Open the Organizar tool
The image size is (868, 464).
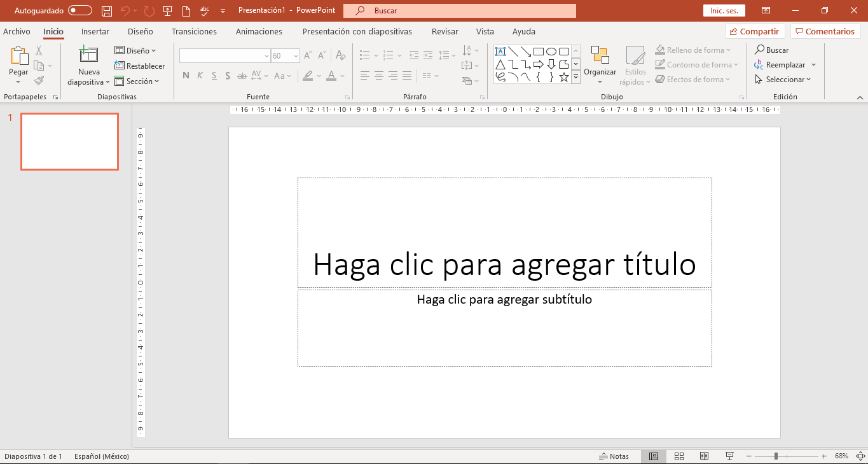pyautogui.click(x=600, y=65)
